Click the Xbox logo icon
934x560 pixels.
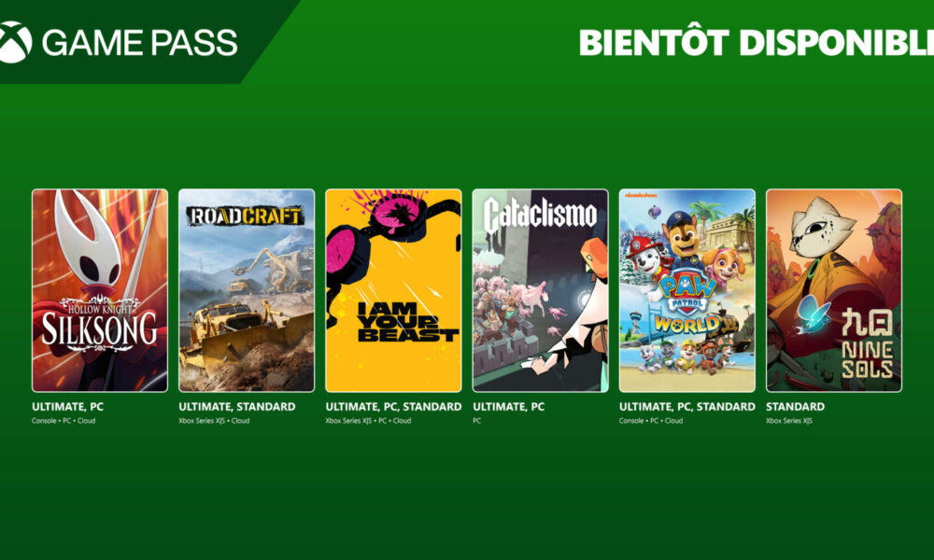(x=13, y=42)
